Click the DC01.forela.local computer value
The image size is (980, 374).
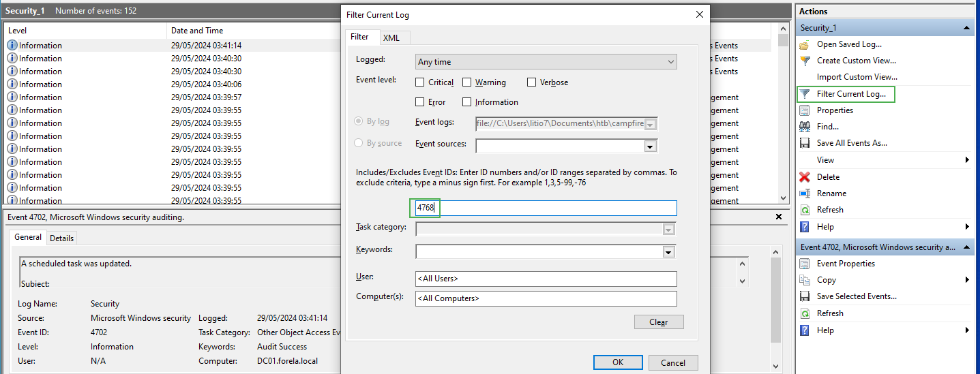point(287,361)
